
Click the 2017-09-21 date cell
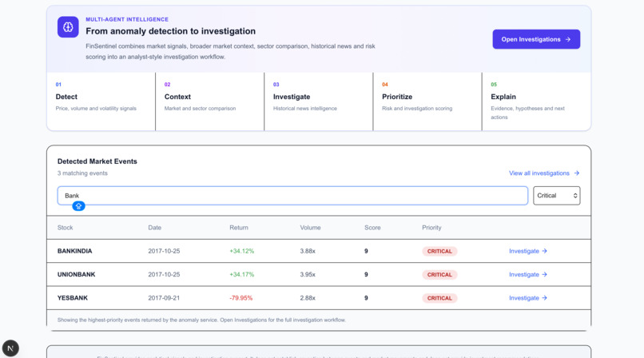pyautogui.click(x=164, y=298)
